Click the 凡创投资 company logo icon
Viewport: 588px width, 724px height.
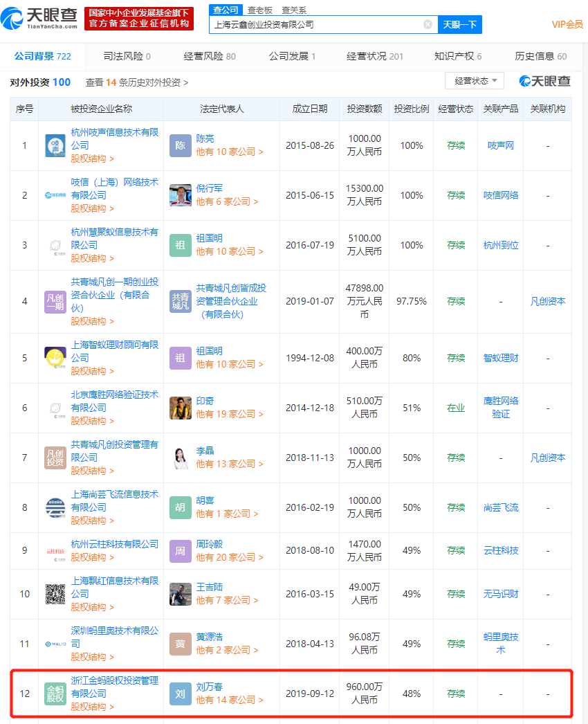55,458
